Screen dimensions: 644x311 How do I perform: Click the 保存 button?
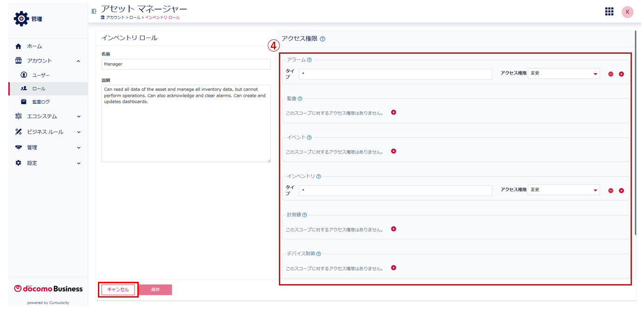pyautogui.click(x=155, y=290)
